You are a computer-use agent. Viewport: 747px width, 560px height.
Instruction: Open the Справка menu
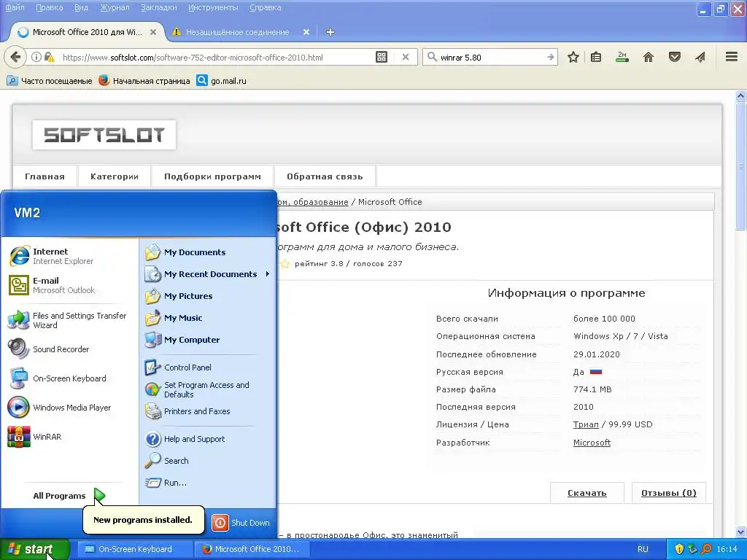coord(265,7)
